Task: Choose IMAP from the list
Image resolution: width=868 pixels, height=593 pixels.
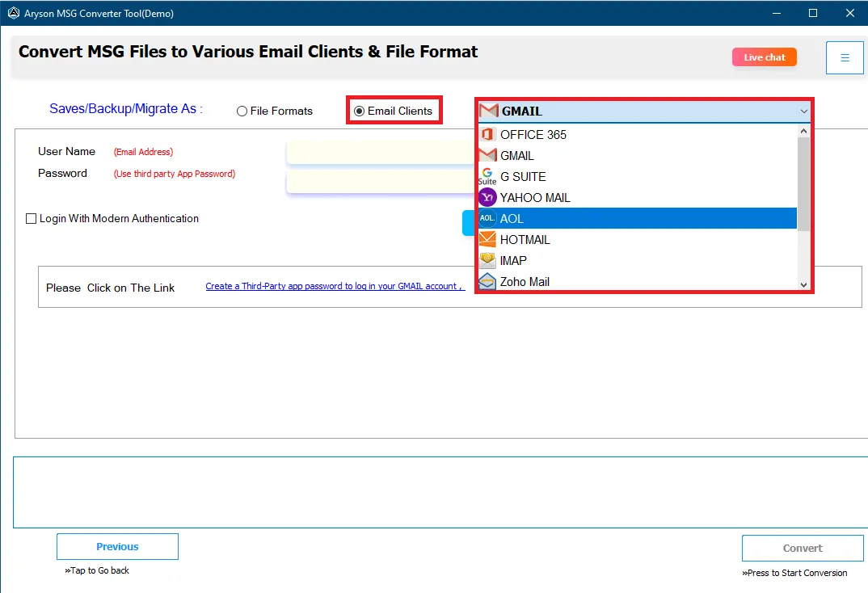Action: (638, 260)
